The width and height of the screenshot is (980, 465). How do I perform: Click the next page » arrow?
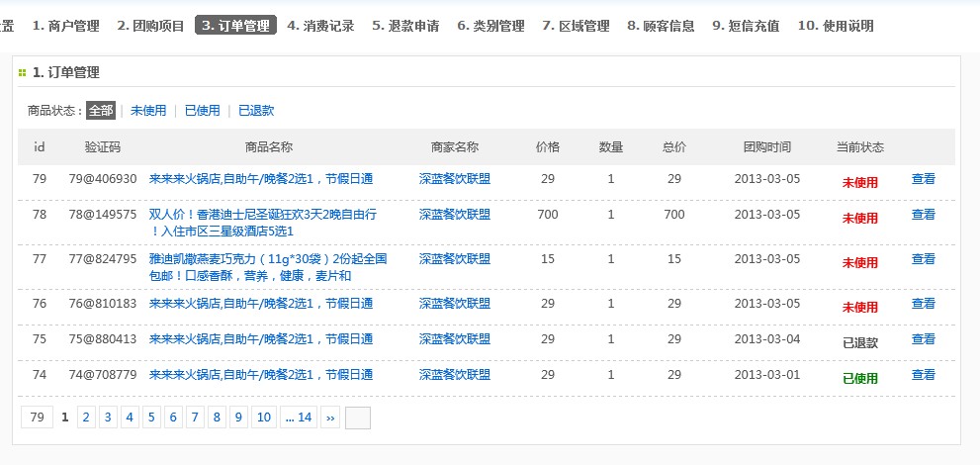click(x=330, y=417)
